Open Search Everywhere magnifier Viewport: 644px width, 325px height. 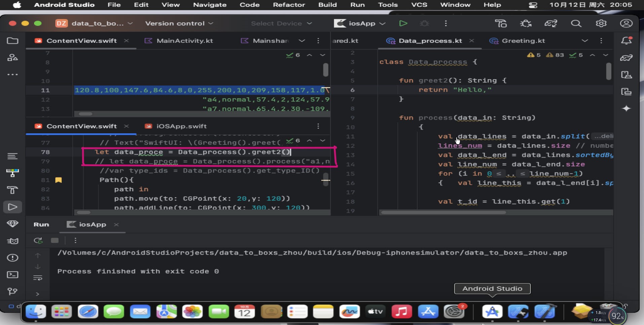coord(576,23)
